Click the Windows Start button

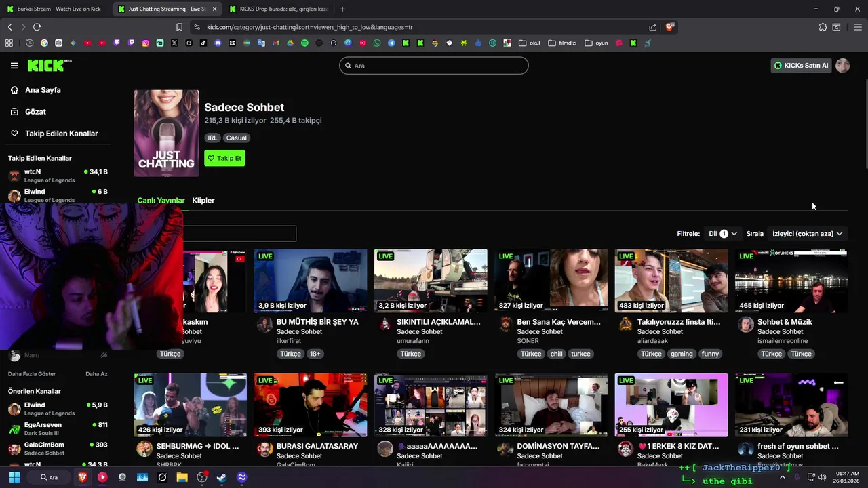click(14, 477)
